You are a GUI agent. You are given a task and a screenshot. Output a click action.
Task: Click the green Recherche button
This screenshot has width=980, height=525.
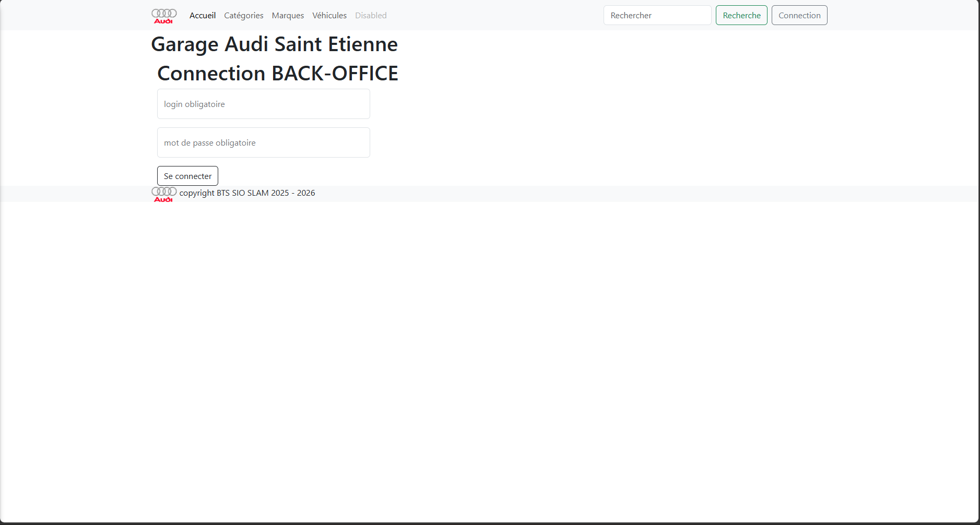coord(741,15)
